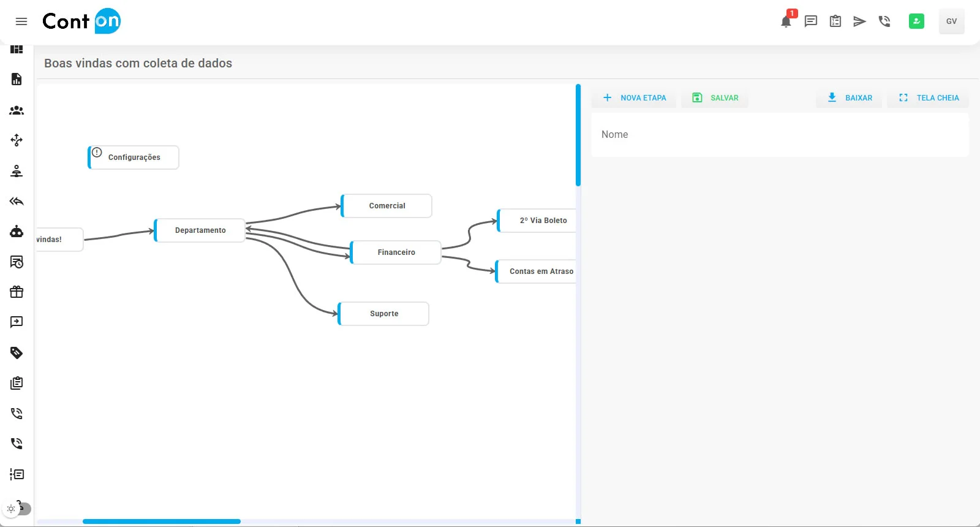Expand the hamburger navigation menu
Viewport: 980px width, 527px height.
coord(21,21)
